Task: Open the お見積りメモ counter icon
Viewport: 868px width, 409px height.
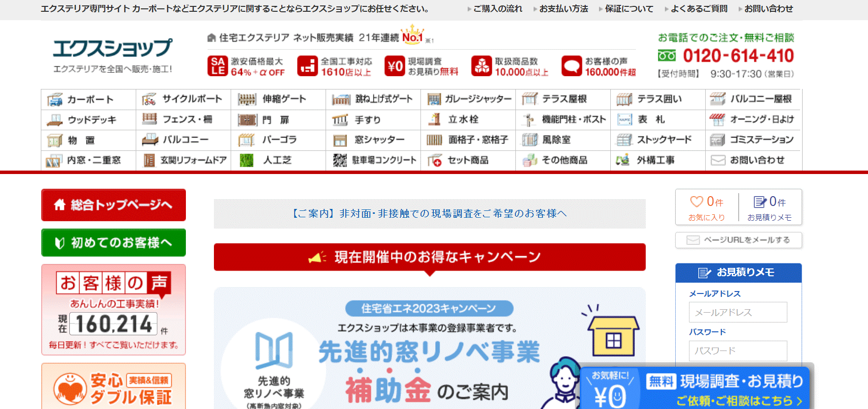Action: point(760,202)
